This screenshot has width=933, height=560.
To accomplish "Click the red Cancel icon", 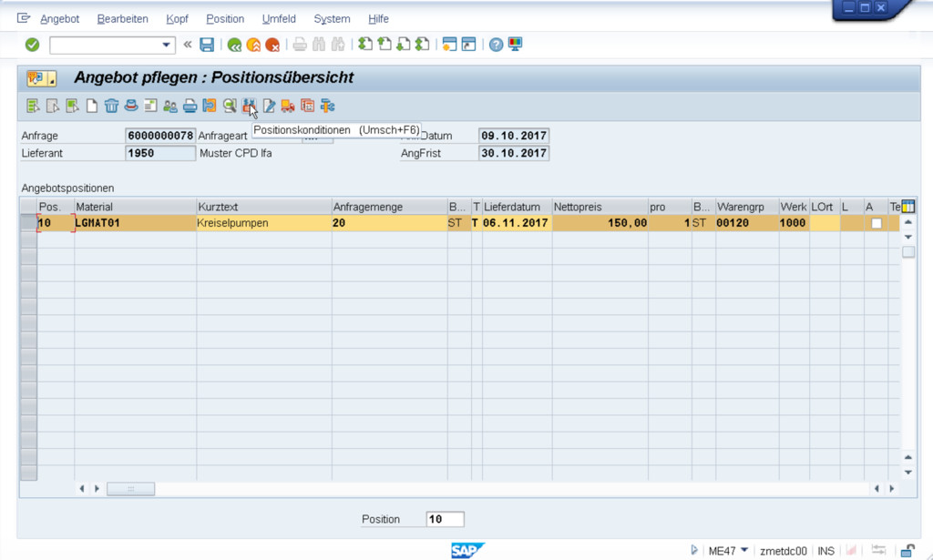I will tap(272, 45).
